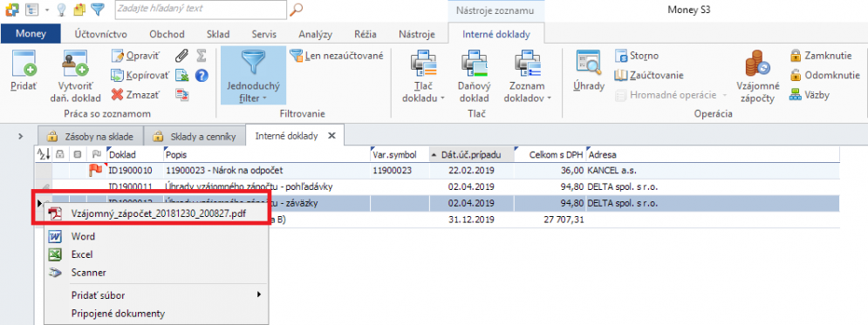Toggle the Len nezaúčtované filter
This screenshot has height=325, width=868.
[336, 55]
